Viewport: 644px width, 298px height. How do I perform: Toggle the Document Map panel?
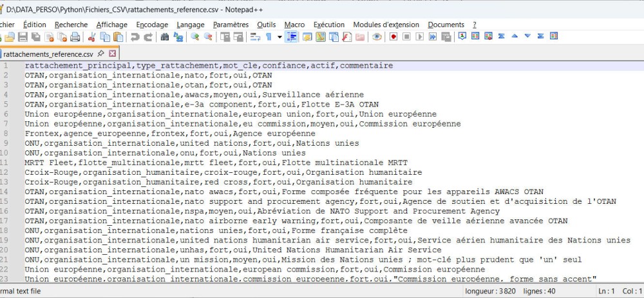(x=321, y=37)
